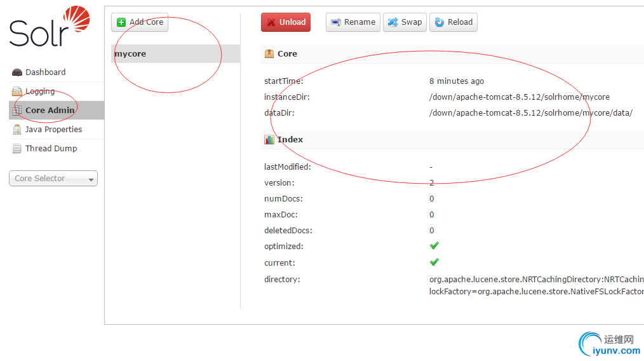Click the optimized label
The width and height of the screenshot is (644, 361).
pyautogui.click(x=284, y=247)
